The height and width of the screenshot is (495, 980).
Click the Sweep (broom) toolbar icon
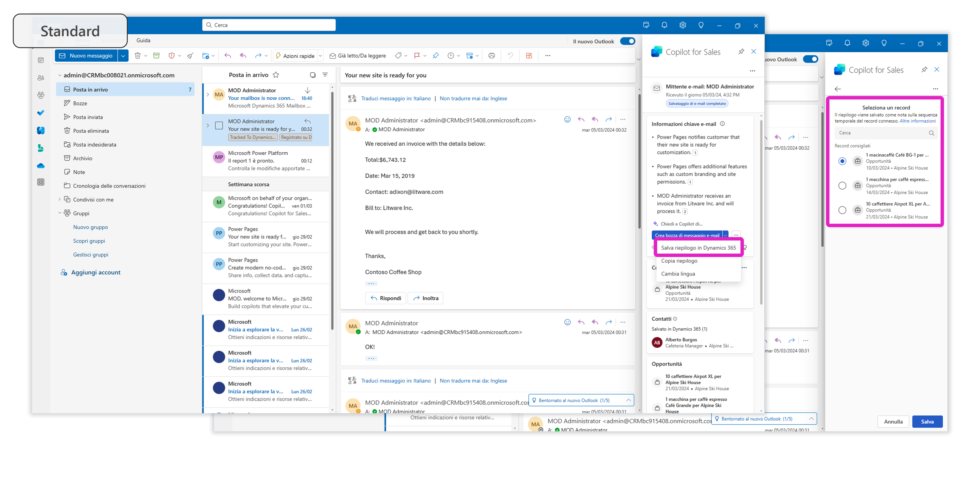tap(190, 56)
